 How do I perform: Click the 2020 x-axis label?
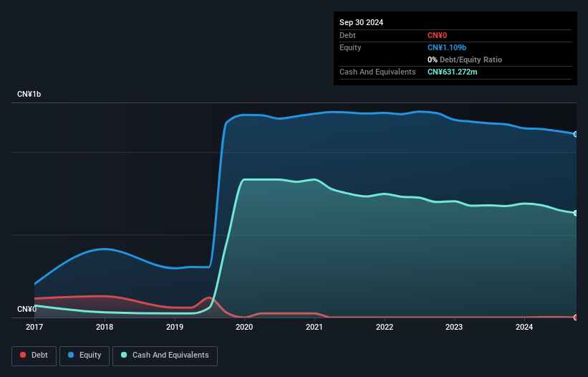coord(244,327)
